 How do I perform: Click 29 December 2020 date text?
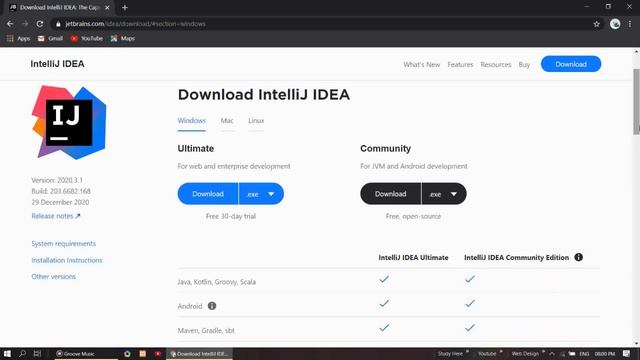click(60, 202)
